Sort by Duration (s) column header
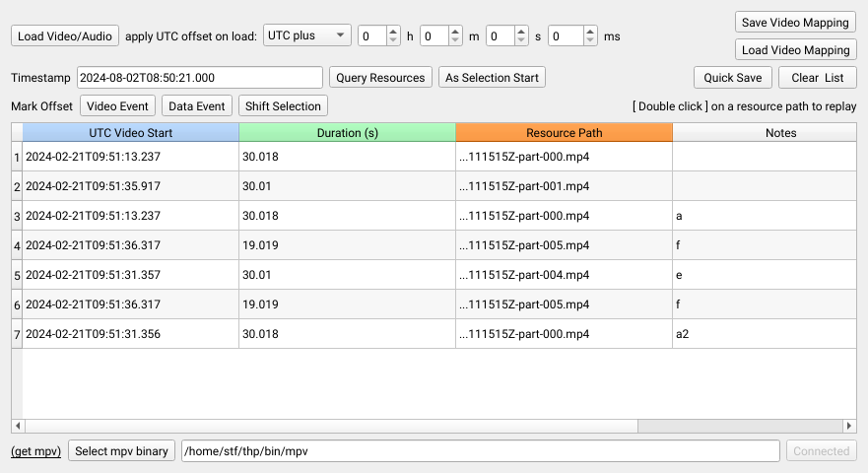The height and width of the screenshot is (473, 868). (x=347, y=132)
